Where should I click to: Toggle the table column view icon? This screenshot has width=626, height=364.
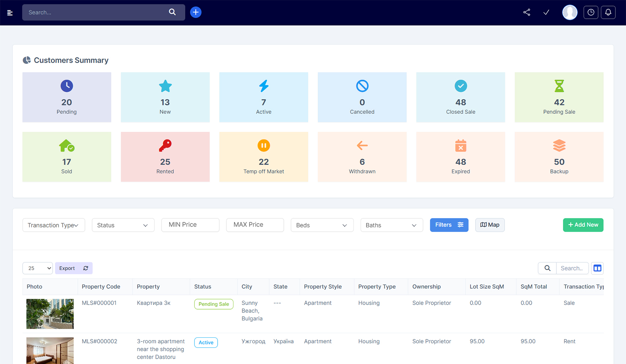597,268
